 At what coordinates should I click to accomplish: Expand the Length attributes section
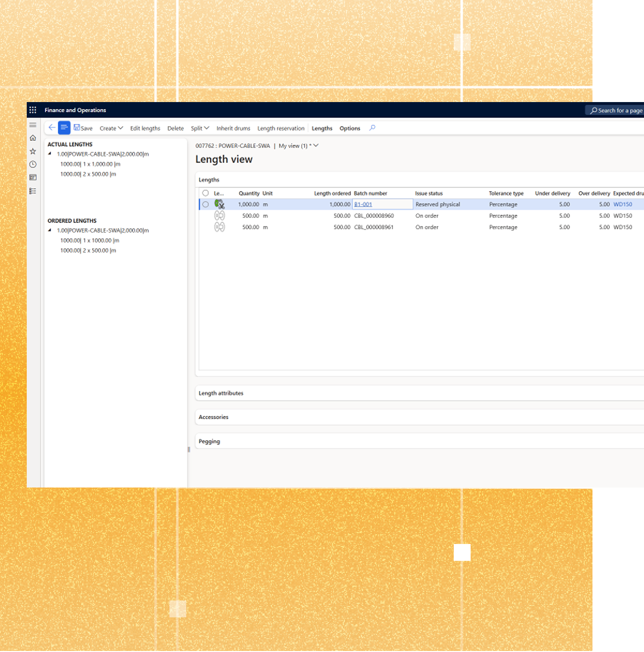click(x=221, y=393)
